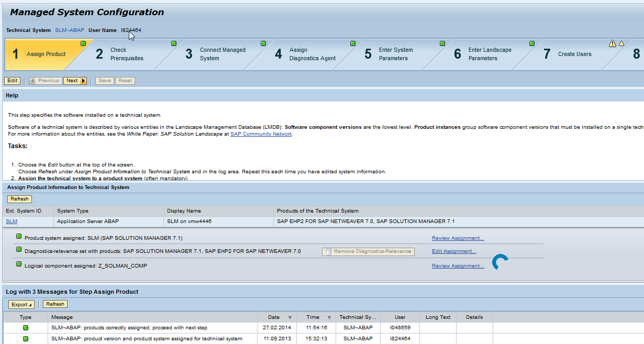Open the SAP Community Network link
This screenshot has width=644, height=344.
pos(261,134)
